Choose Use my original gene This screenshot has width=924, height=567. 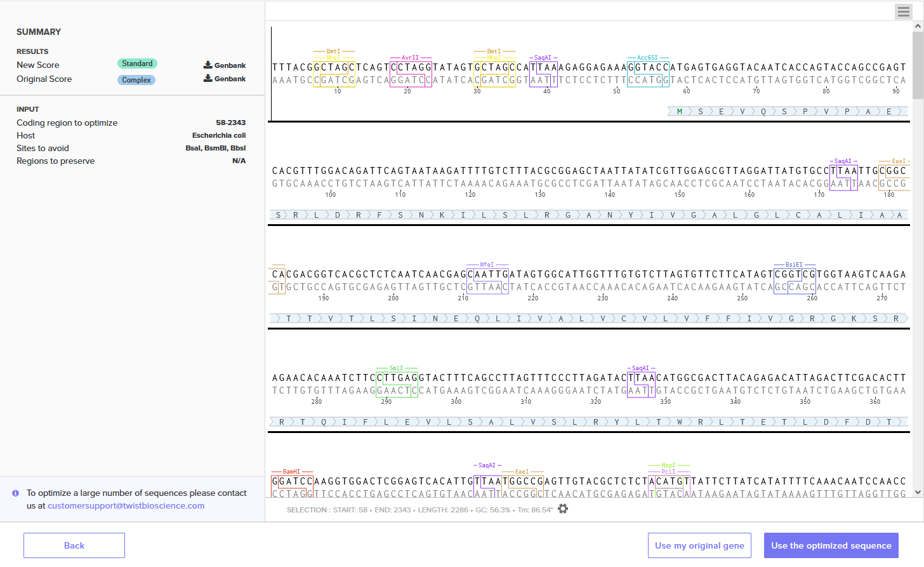point(699,545)
